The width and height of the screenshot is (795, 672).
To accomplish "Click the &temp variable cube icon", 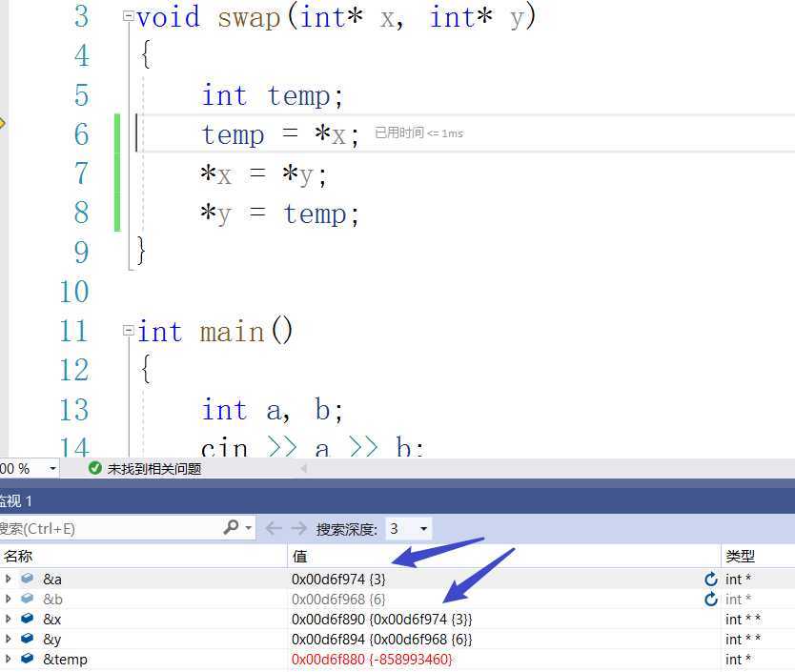I will [x=28, y=659].
